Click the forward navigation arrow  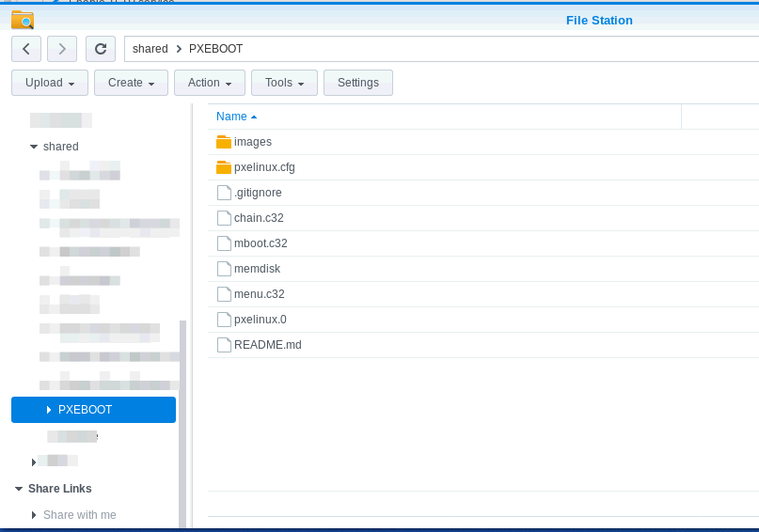coord(62,49)
